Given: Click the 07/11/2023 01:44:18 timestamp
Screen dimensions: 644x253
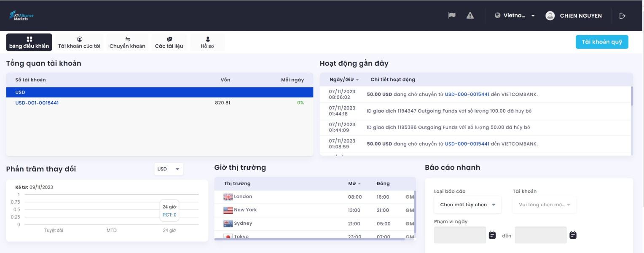Looking at the screenshot, I should pyautogui.click(x=342, y=111).
